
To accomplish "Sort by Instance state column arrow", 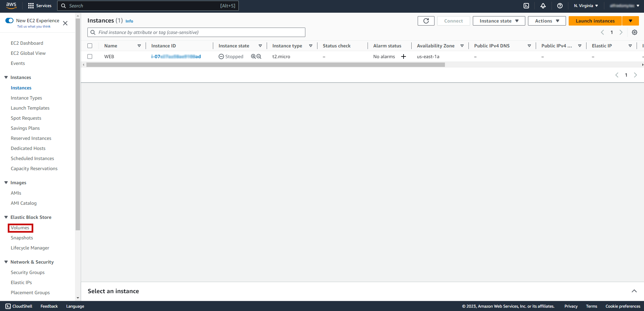I will (260, 46).
